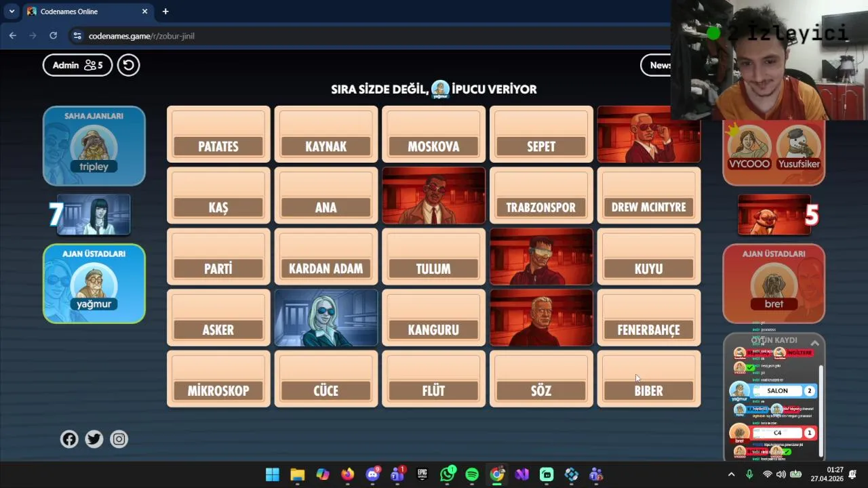Select the TRABZONSPOR card
Viewport: 868px width, 488px height.
click(x=541, y=195)
